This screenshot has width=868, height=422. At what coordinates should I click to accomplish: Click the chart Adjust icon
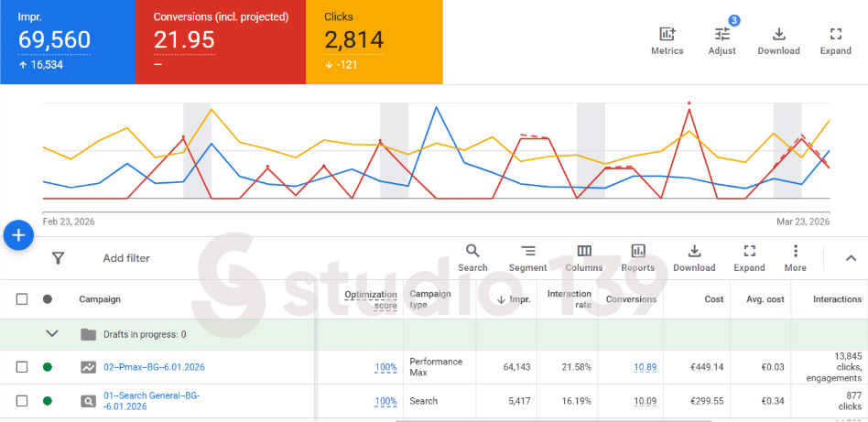722,35
